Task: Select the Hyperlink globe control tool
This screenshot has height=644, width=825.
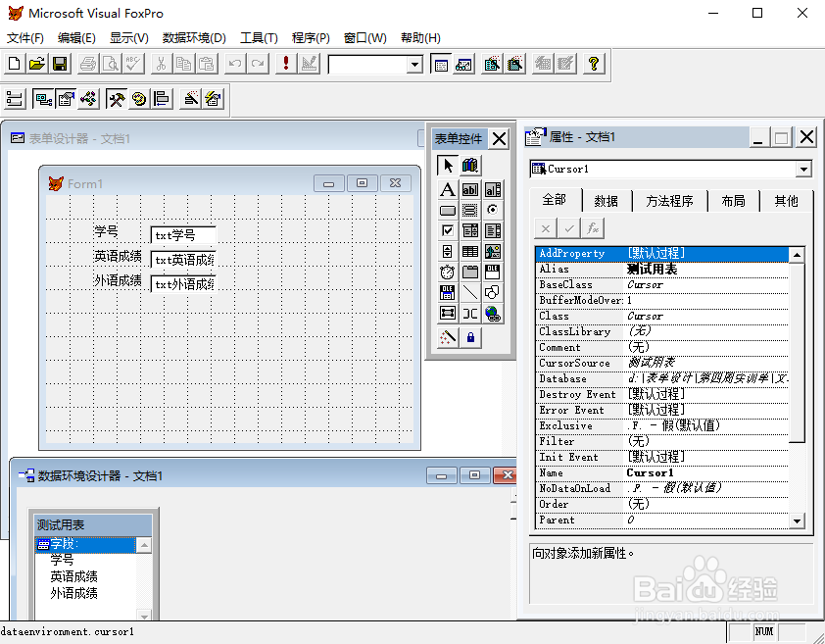Action: click(x=493, y=313)
